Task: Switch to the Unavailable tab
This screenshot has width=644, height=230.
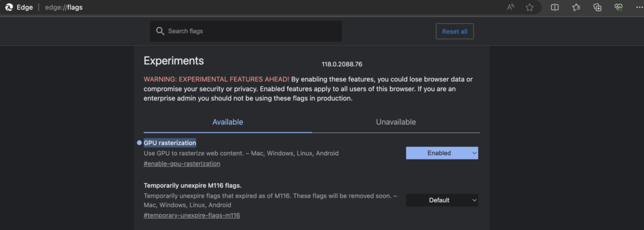Action: 396,122
